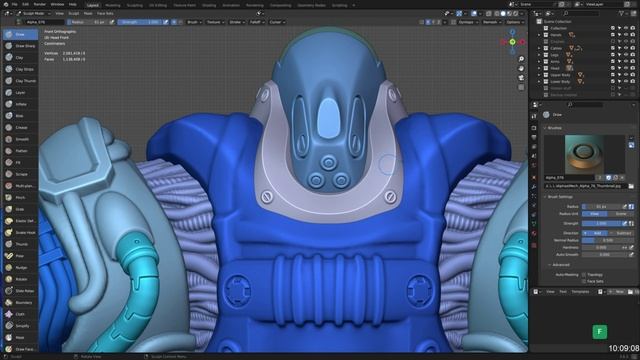Open the Face Sets header menu

tap(105, 13)
